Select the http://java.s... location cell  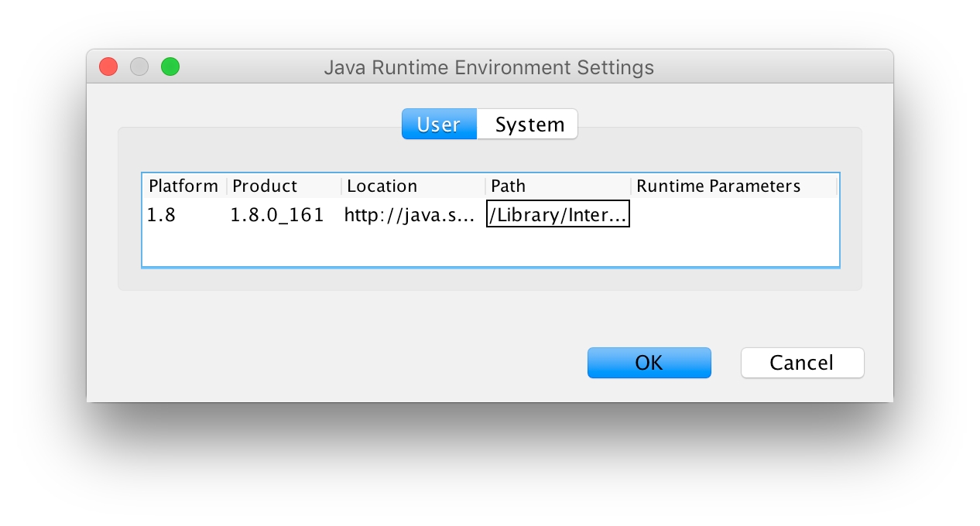pos(413,214)
